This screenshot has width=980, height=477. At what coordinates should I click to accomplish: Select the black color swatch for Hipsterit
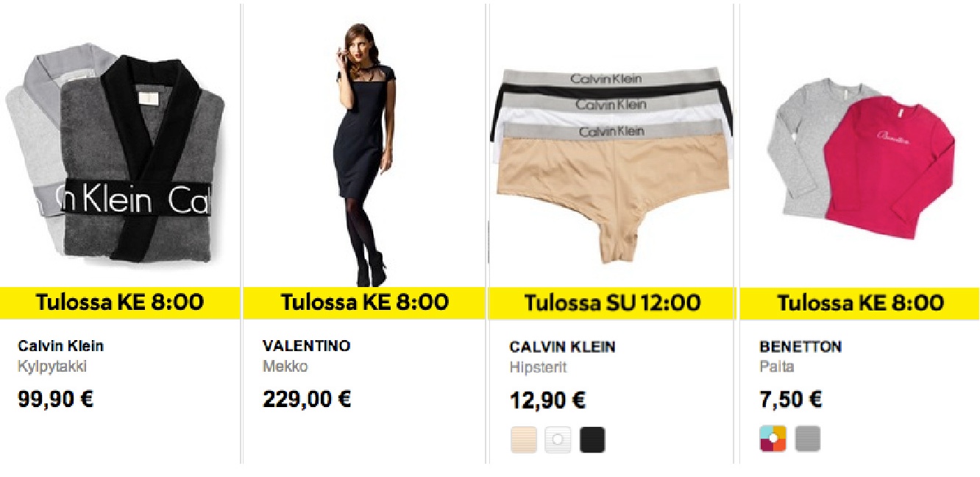[x=592, y=439]
